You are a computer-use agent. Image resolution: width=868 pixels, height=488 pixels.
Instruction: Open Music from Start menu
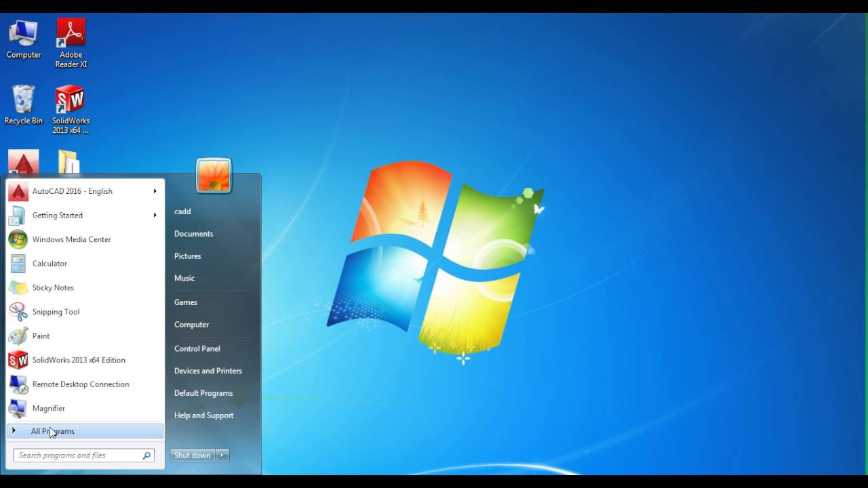pyautogui.click(x=184, y=279)
